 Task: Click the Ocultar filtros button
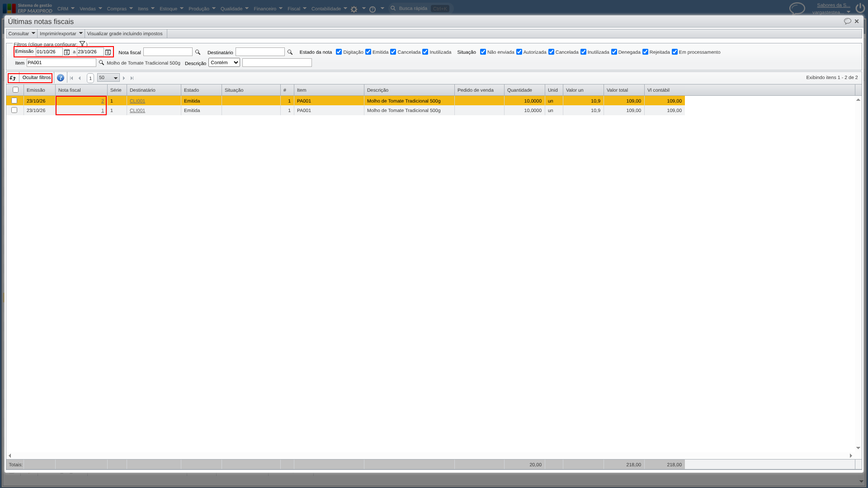(37, 78)
